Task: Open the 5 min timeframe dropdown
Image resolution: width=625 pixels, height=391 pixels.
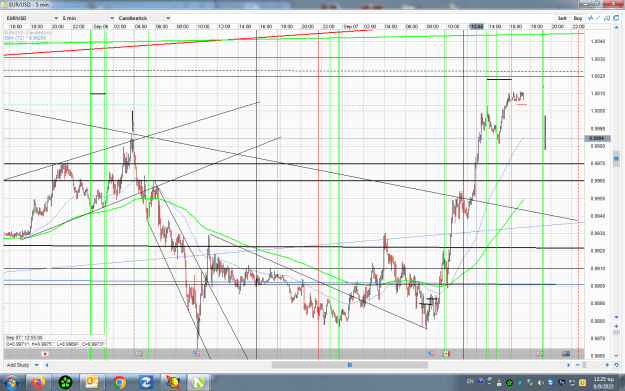Action: point(88,18)
